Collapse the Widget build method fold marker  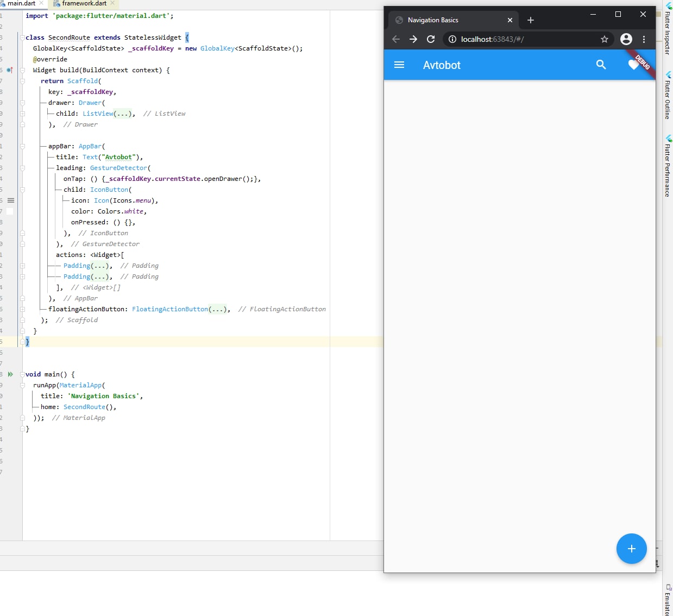[x=22, y=70]
